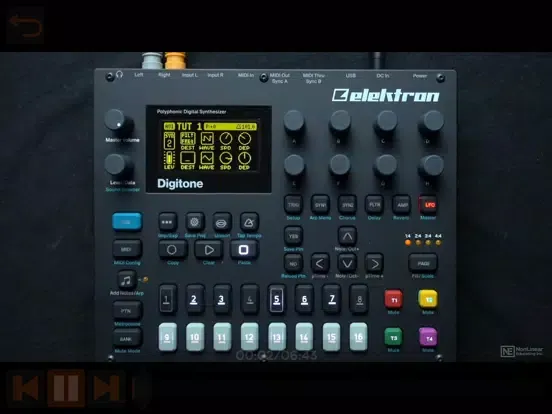The image size is (552, 414).
Task: Toggle trig key 9
Action: (x=168, y=337)
